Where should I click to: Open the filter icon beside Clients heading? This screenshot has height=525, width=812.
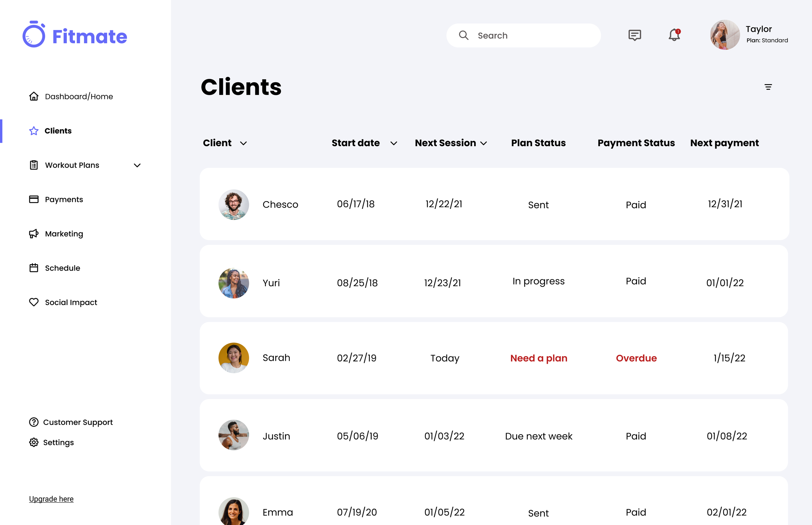pyautogui.click(x=768, y=87)
